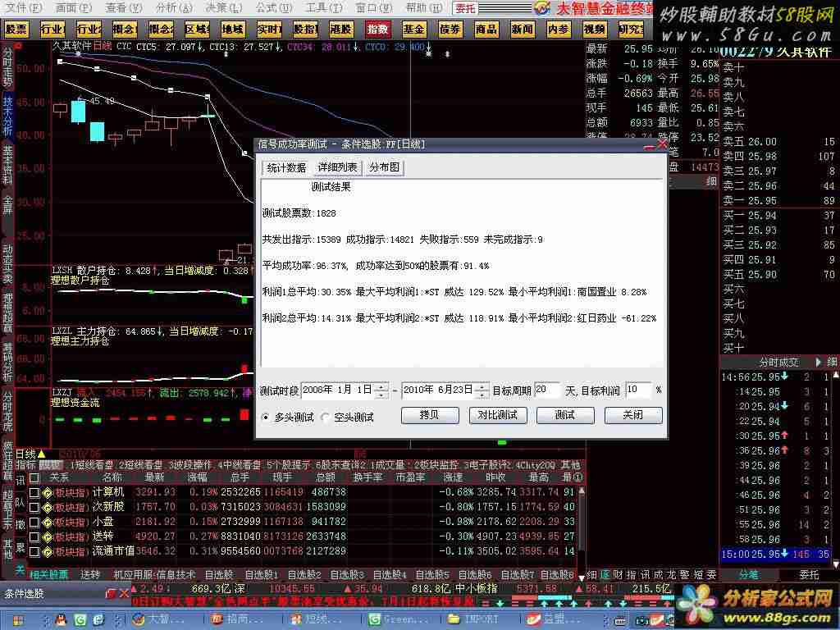Select the 多头测试 radio button
Viewport: 840px width, 630px height.
(266, 417)
